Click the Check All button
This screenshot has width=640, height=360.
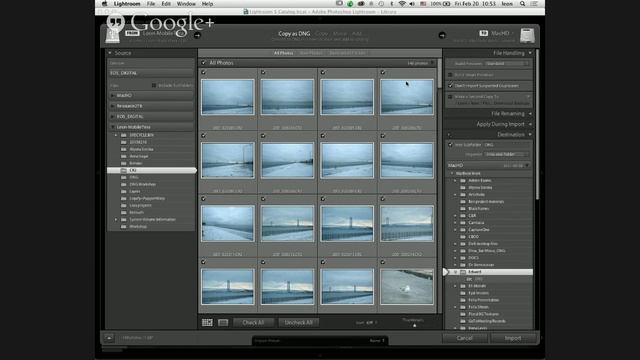pos(253,322)
